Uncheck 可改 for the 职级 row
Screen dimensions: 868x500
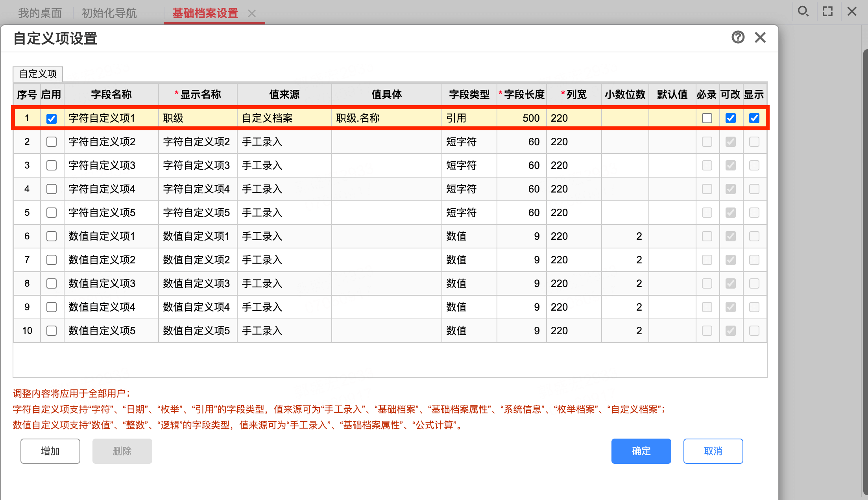coord(731,118)
